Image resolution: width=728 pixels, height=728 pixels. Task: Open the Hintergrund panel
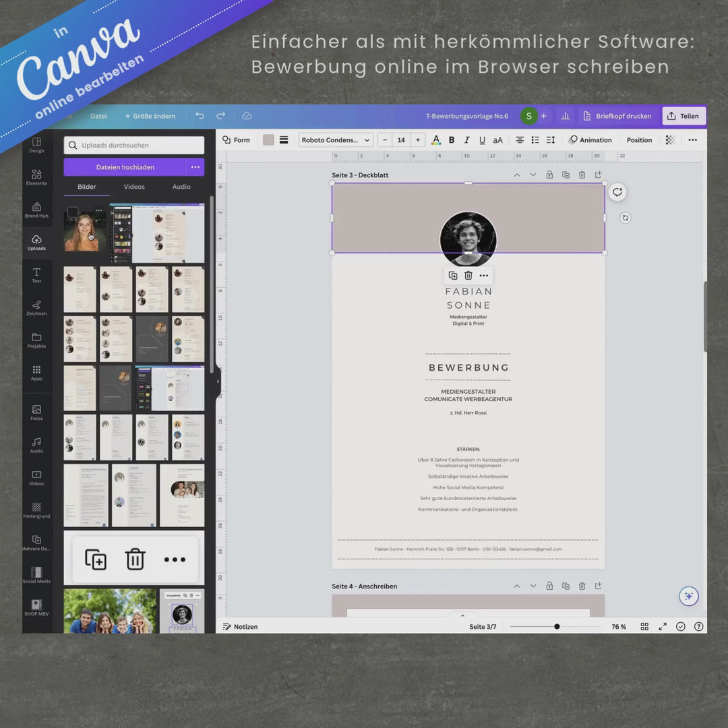pyautogui.click(x=36, y=510)
